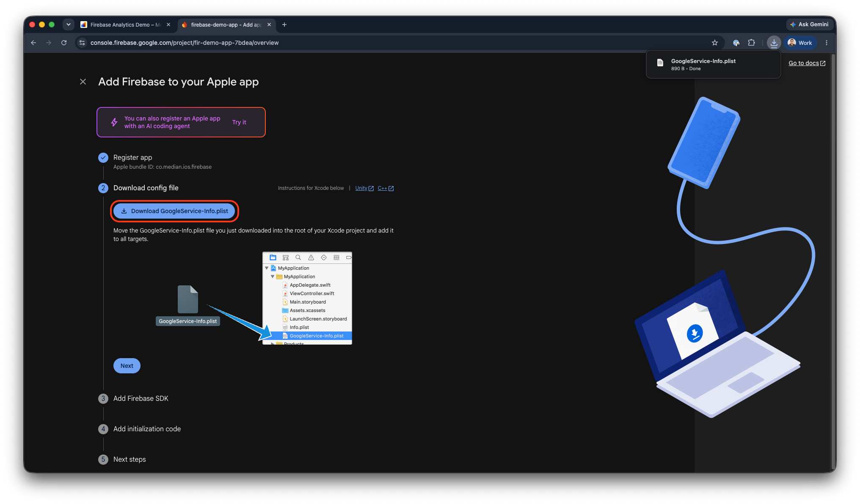The height and width of the screenshot is (504, 860).
Task: Click Download GoogleService-Info.plist button
Action: pyautogui.click(x=174, y=211)
